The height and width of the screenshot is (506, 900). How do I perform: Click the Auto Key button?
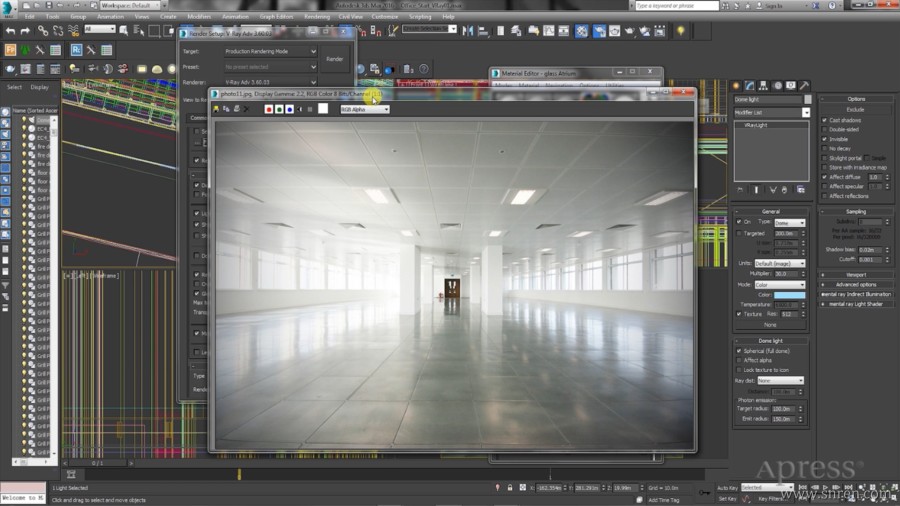[727, 488]
